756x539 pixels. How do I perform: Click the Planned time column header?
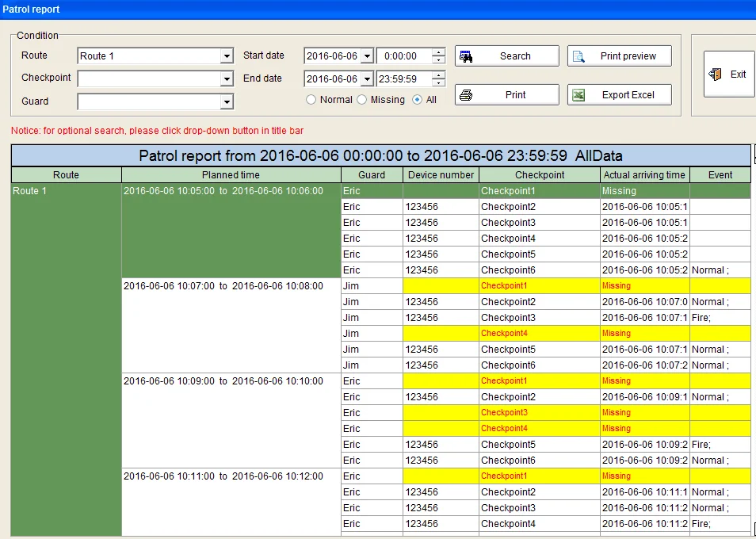pyautogui.click(x=231, y=175)
